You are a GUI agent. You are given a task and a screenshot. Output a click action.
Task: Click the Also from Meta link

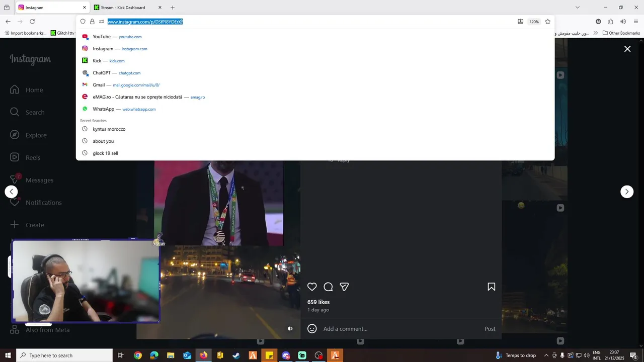[x=40, y=330]
